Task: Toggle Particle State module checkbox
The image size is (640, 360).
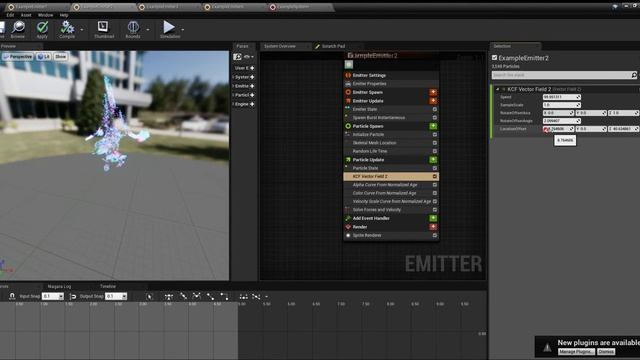Action: (435, 168)
